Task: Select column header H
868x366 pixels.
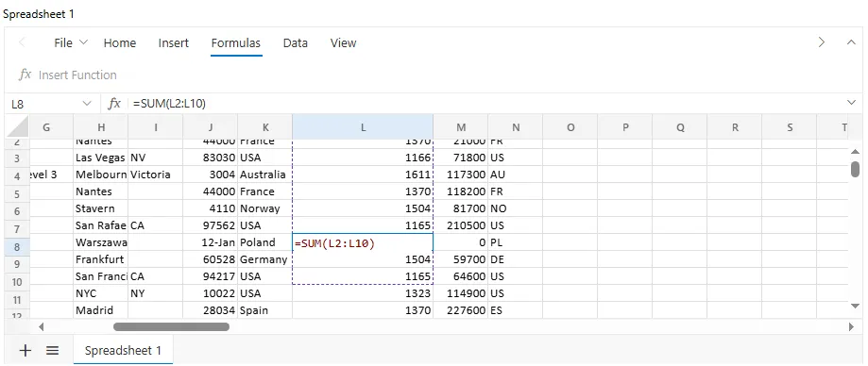Action: (101, 127)
